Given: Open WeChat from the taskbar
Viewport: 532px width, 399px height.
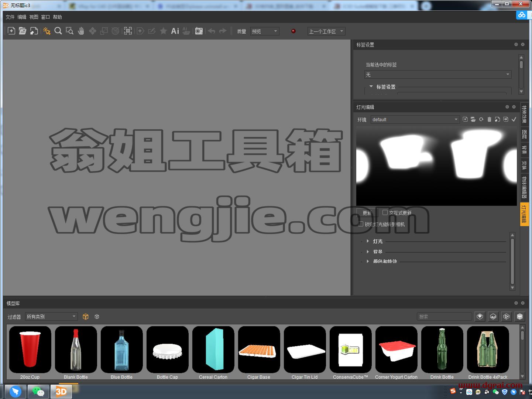Looking at the screenshot, I should click(38, 392).
